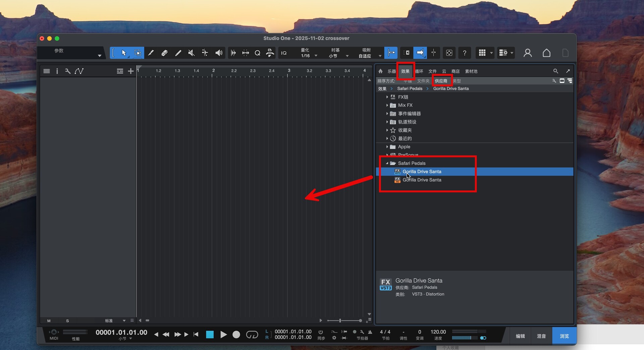Collapse the Safari Pedals folder
Screen dimensions: 644x350
pos(387,163)
